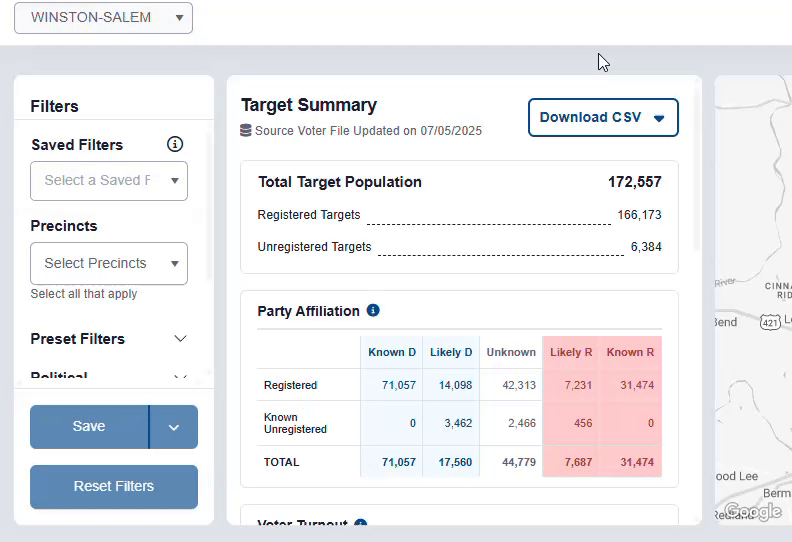Screen dimensions: 792x542
Task: Expand the Political filters section
Action: [x=109, y=376]
